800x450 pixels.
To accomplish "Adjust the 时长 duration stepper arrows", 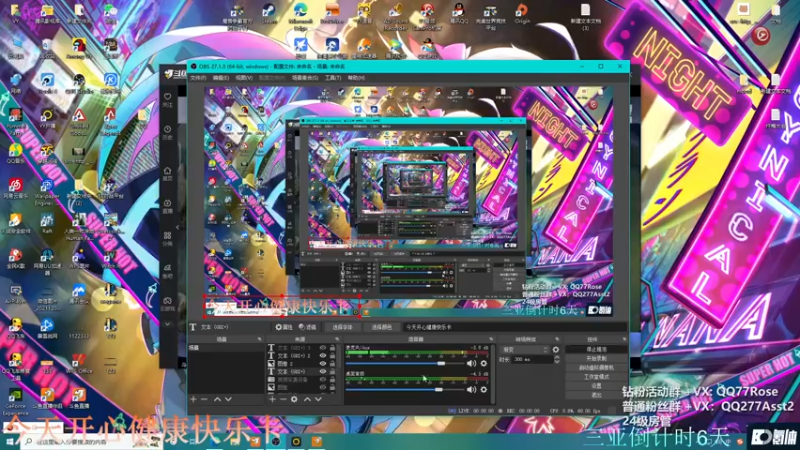I will tap(557, 359).
